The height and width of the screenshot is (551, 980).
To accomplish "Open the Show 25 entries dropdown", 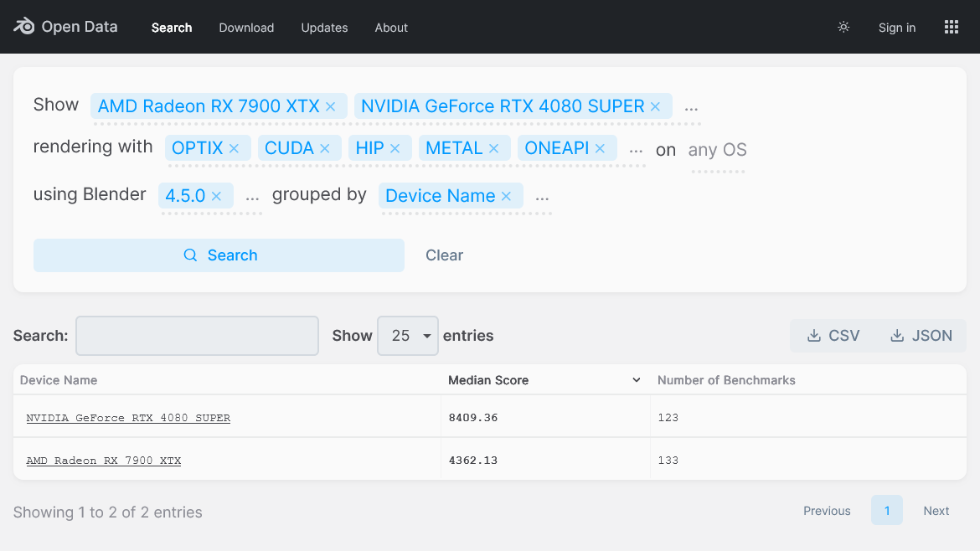I will (408, 336).
